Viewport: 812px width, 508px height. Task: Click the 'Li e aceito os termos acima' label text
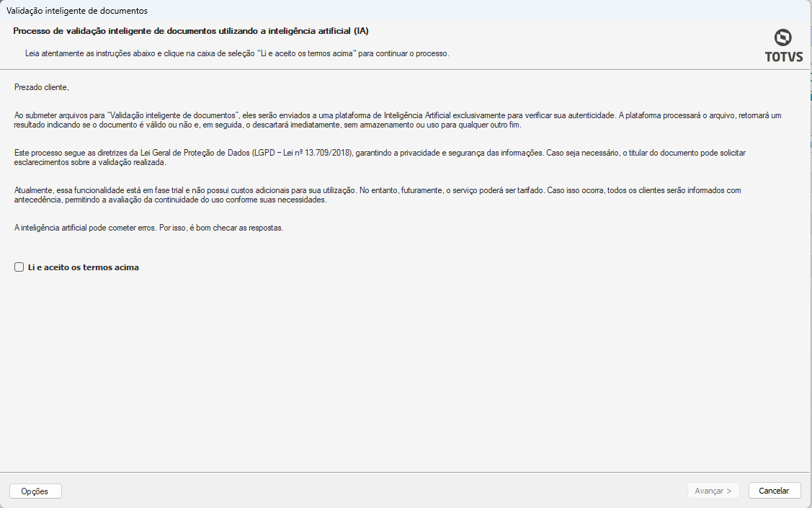pos(84,267)
